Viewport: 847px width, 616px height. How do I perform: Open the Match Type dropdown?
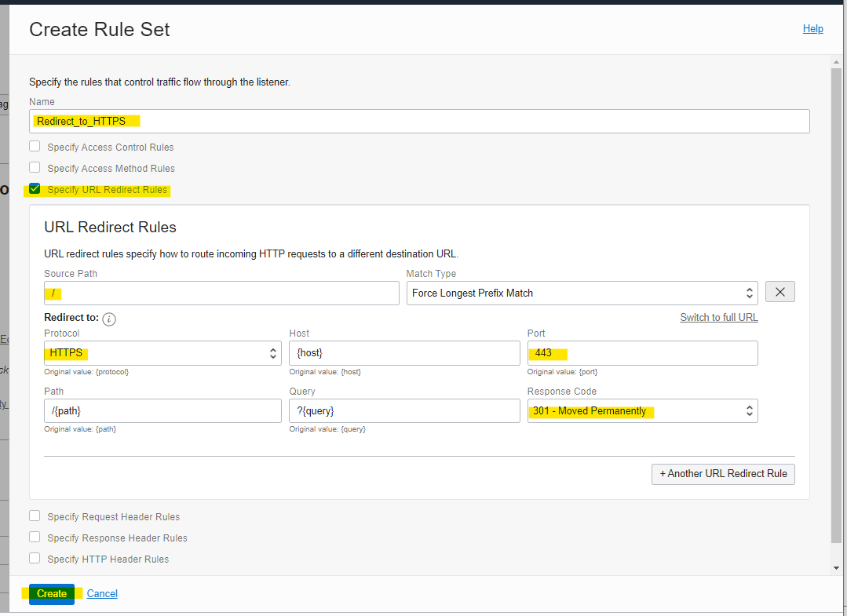582,293
